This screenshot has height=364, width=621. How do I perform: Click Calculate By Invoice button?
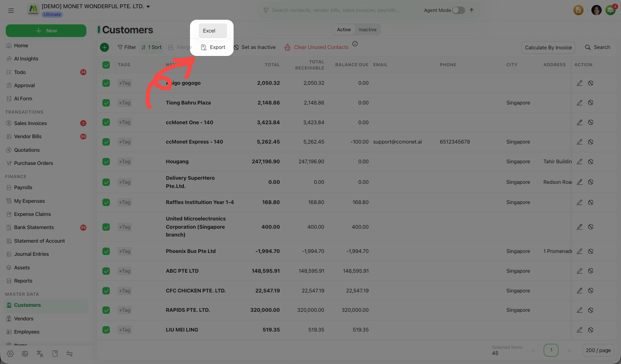[548, 47]
